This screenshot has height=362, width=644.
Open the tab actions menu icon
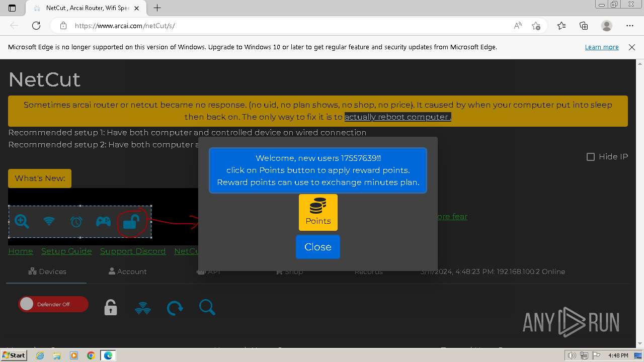(12, 8)
